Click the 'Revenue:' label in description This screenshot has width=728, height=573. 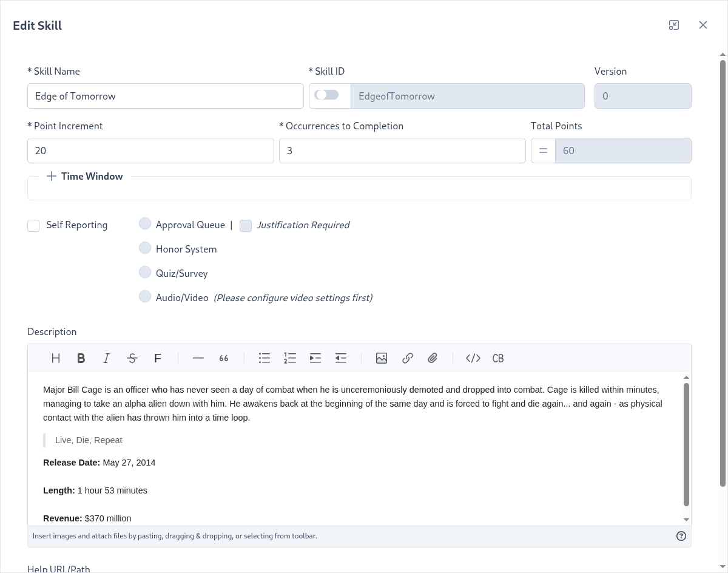pyautogui.click(x=62, y=518)
